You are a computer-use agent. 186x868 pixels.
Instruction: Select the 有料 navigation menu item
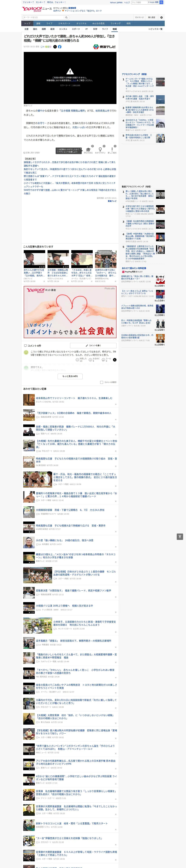click(x=128, y=24)
